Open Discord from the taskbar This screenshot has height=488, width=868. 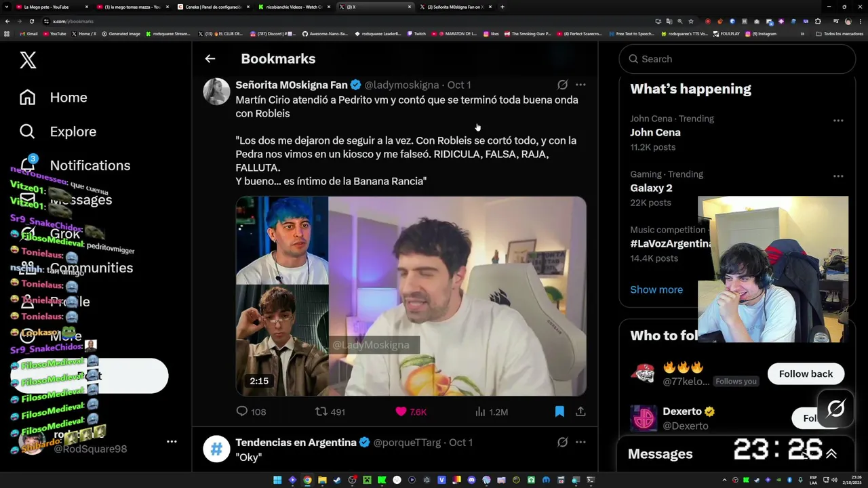tap(472, 480)
